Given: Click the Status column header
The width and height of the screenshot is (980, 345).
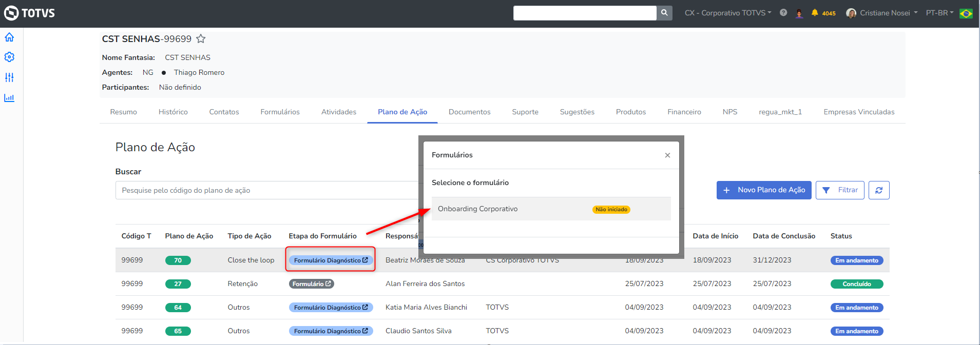Looking at the screenshot, I should tap(841, 236).
